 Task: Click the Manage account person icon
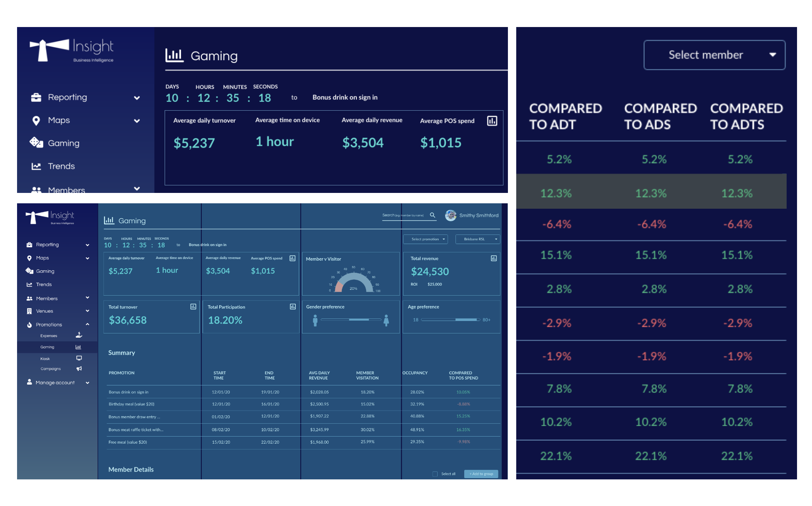pyautogui.click(x=29, y=382)
